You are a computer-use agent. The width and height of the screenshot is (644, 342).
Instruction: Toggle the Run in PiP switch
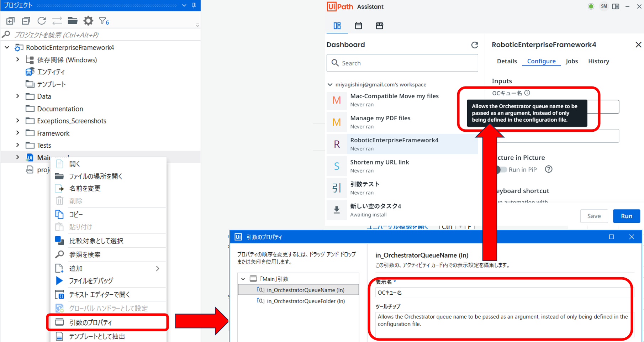click(502, 170)
